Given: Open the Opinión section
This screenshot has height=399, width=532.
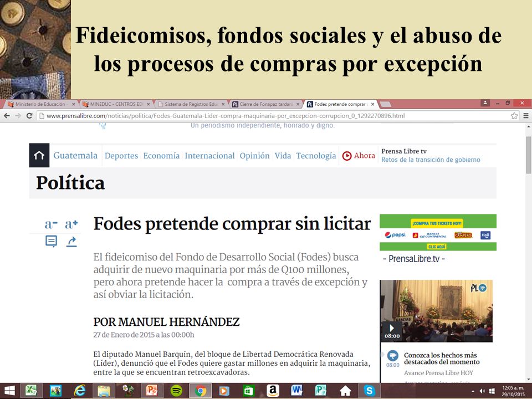Looking at the screenshot, I should tap(254, 156).
